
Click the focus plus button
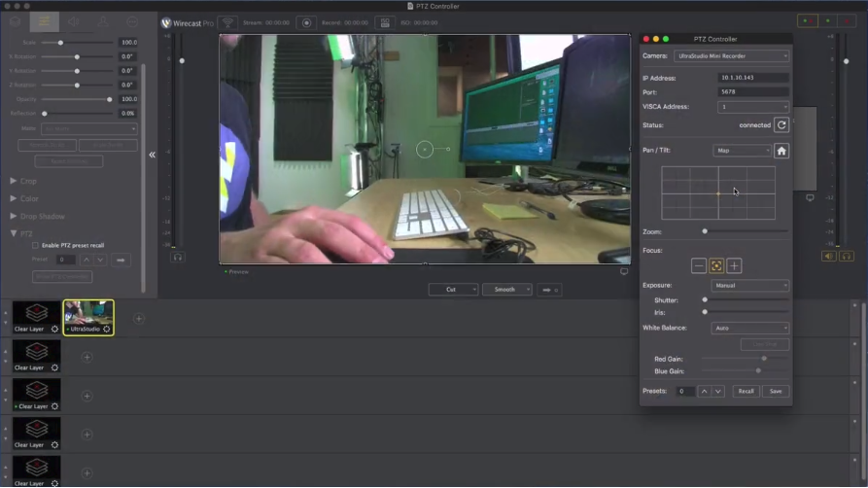(734, 266)
